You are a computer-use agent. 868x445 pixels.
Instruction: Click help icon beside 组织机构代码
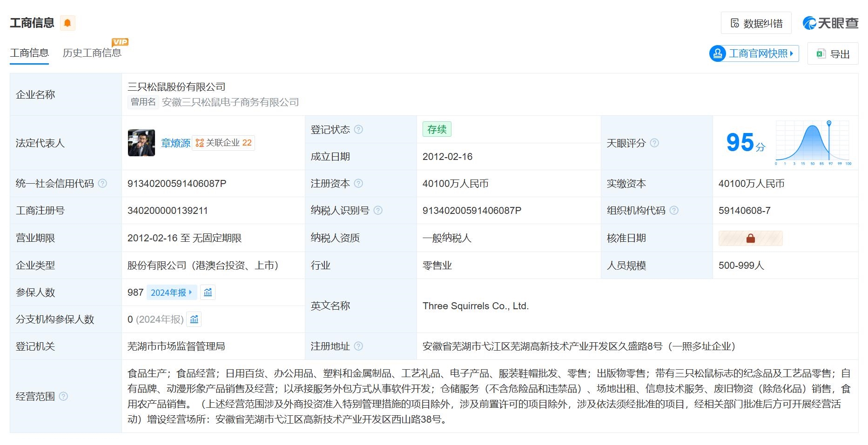click(674, 211)
